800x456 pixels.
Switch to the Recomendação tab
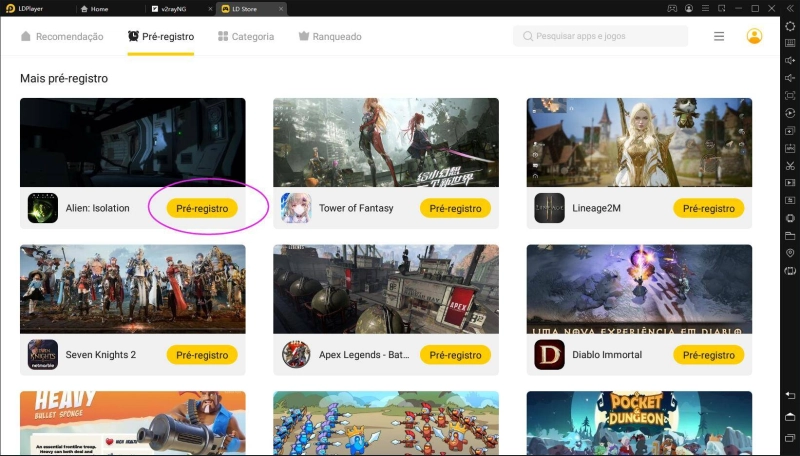[x=62, y=36]
